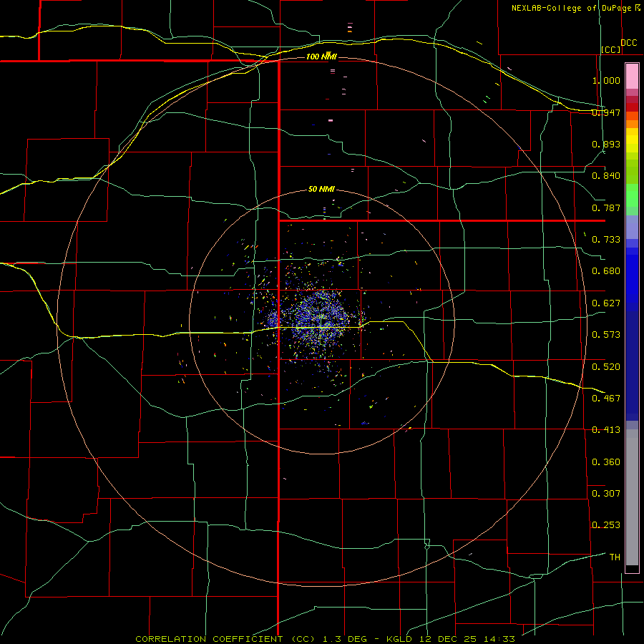
Task: Click the TH threshold label on the scale
Action: point(615,557)
